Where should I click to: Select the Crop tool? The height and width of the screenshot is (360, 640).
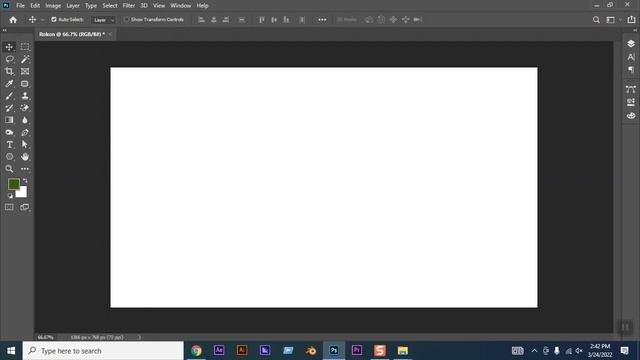pos(9,71)
